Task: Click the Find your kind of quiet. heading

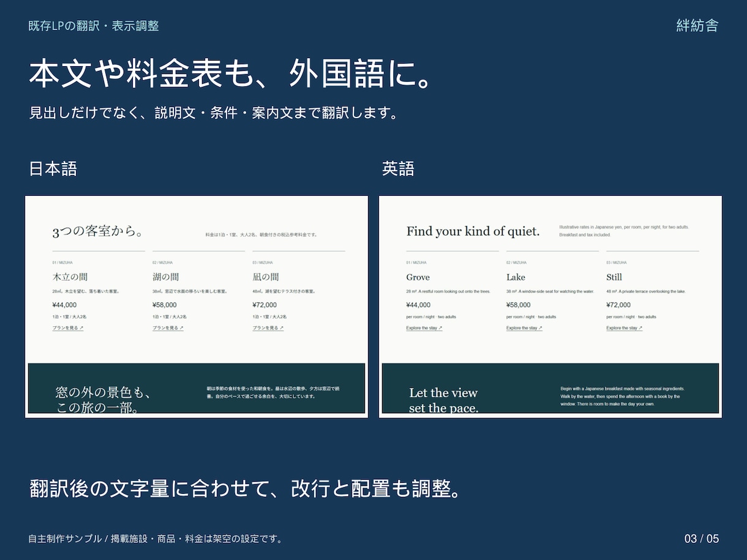Action: [x=473, y=231]
